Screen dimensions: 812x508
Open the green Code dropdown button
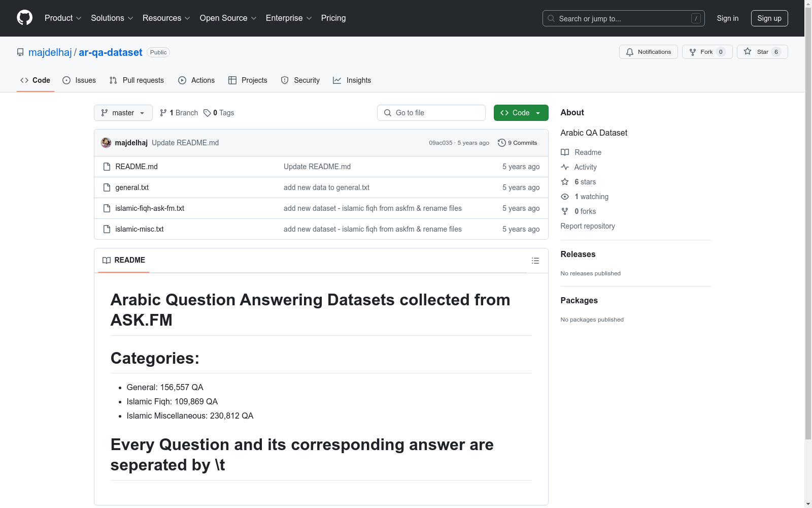521,113
